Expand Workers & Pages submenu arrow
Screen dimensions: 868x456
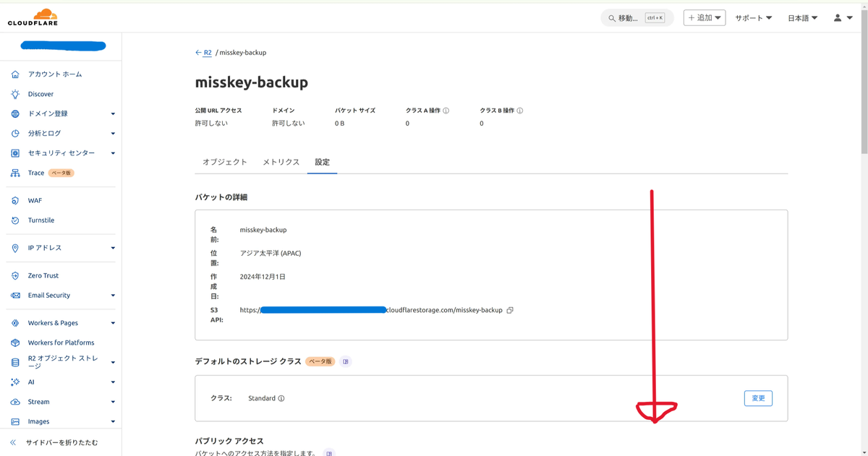tap(113, 323)
